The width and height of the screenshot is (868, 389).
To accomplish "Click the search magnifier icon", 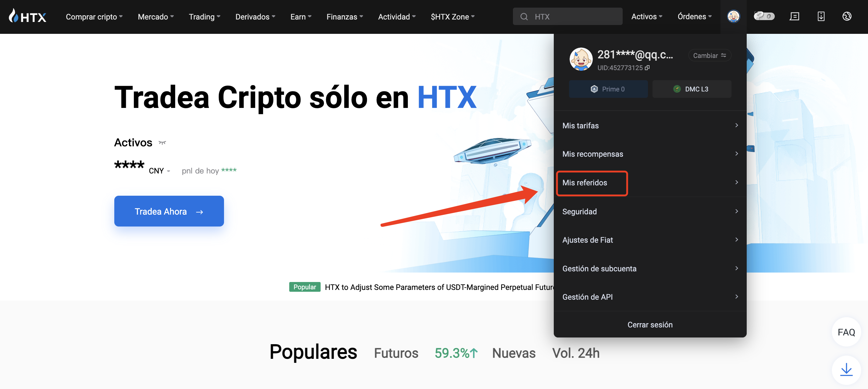I will pyautogui.click(x=524, y=16).
